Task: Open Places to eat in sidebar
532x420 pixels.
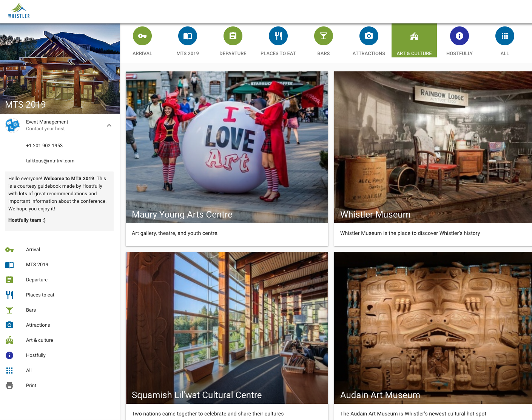Action: point(40,295)
